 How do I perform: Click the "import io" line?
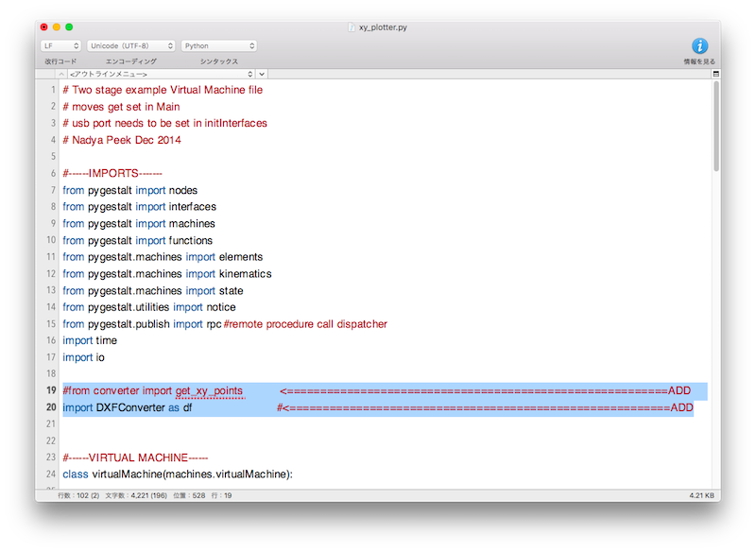coord(83,356)
